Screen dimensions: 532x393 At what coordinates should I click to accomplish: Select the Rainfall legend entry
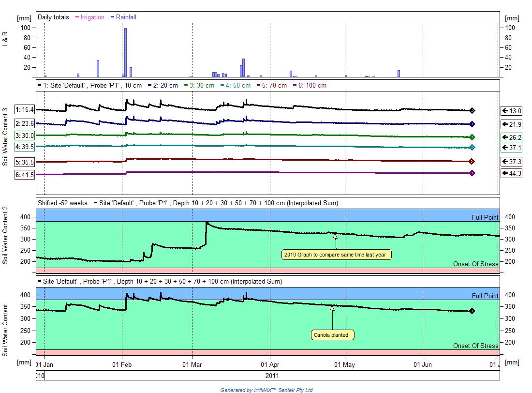pos(123,17)
